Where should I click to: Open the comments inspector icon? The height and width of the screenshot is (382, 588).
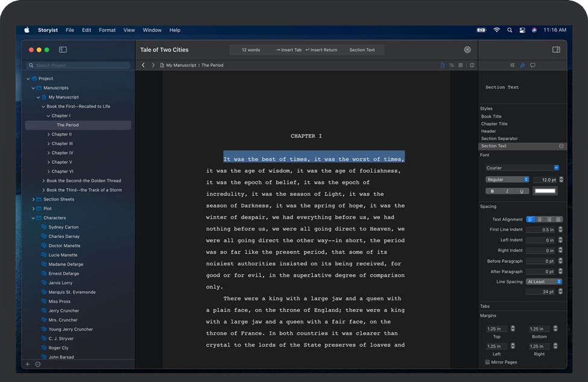coord(533,65)
